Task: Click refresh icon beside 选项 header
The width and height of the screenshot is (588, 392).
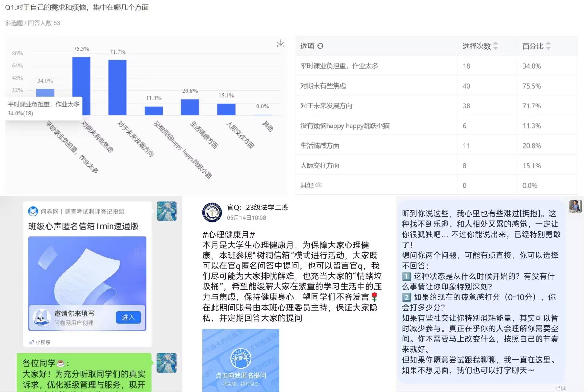Action: 320,46
